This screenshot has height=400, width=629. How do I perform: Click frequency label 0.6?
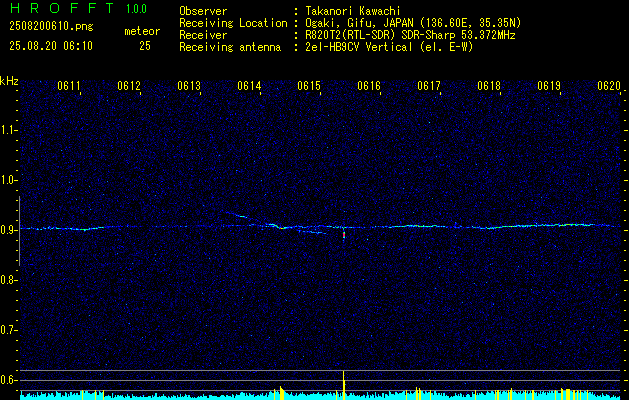(8, 380)
